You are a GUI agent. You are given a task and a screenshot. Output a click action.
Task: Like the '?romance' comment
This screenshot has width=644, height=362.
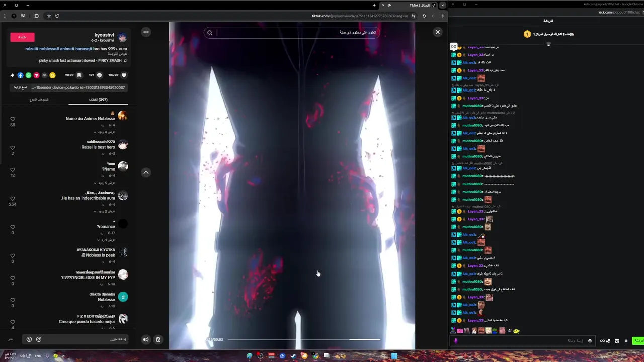(13, 227)
